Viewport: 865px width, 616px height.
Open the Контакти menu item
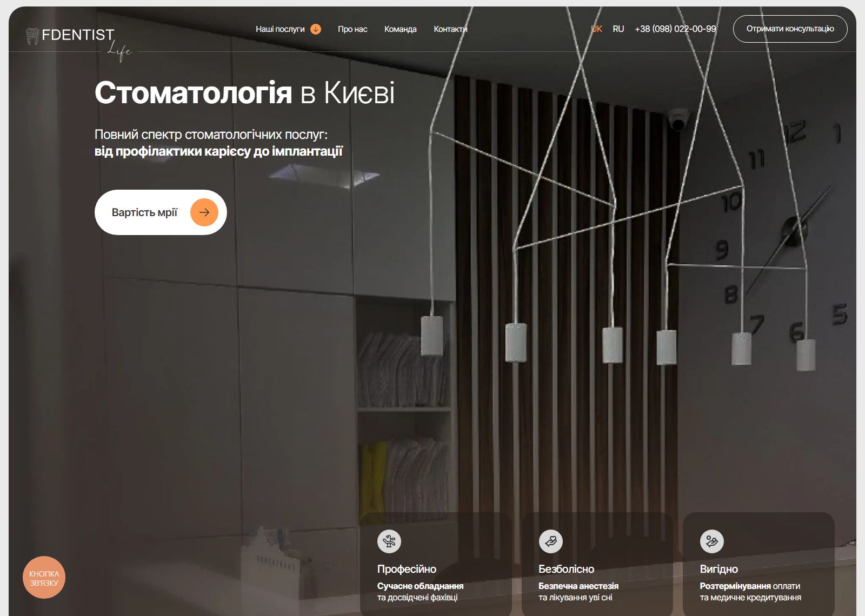point(450,29)
